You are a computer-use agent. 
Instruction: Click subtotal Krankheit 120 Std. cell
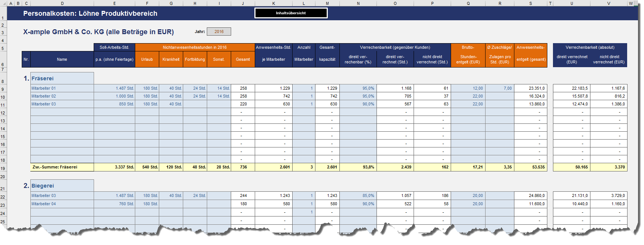171,167
